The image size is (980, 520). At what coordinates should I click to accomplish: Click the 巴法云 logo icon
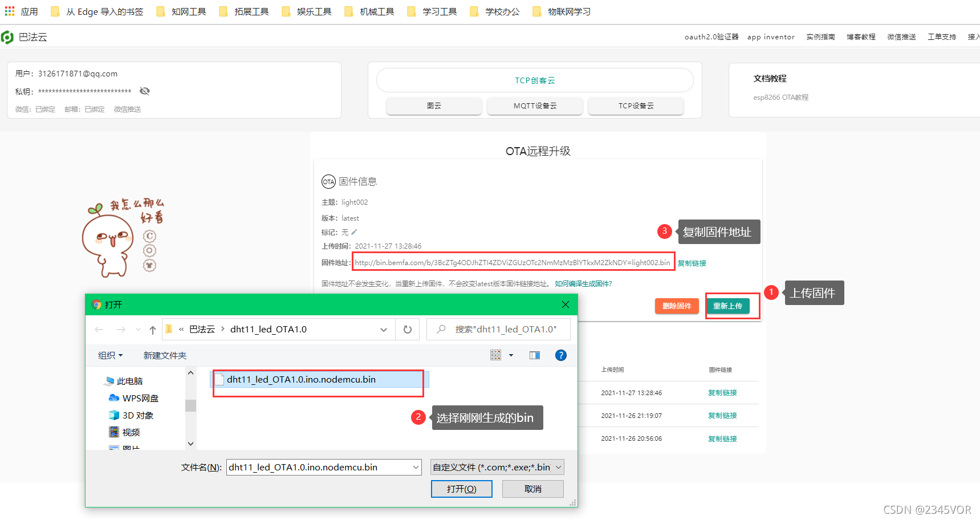coord(7,37)
